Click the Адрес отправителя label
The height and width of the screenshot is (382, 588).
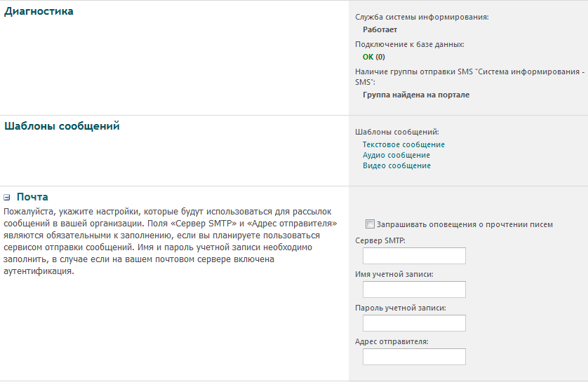click(392, 341)
